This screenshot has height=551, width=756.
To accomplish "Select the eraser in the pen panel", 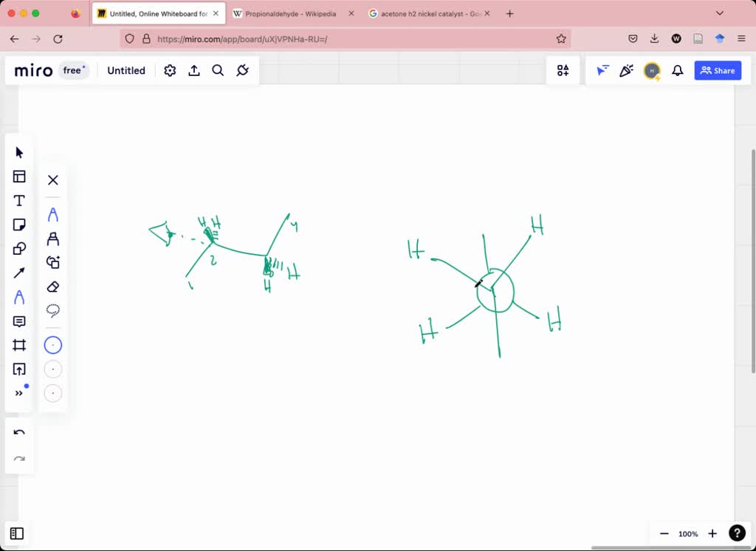I will pyautogui.click(x=52, y=287).
